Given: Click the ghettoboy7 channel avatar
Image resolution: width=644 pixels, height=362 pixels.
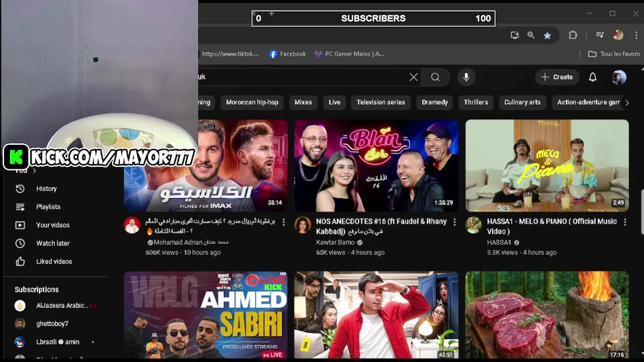Looking at the screenshot, I should click(x=20, y=324).
